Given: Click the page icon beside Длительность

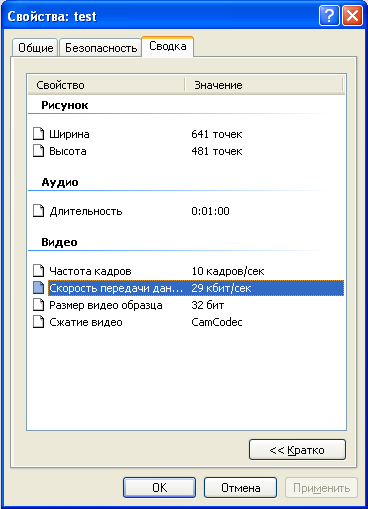Looking at the screenshot, I should (x=38, y=211).
